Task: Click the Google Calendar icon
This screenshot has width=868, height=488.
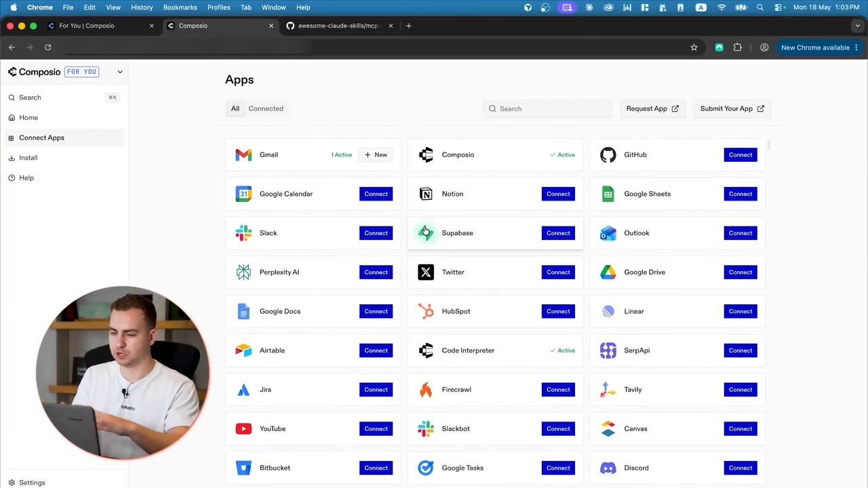Action: coord(243,194)
